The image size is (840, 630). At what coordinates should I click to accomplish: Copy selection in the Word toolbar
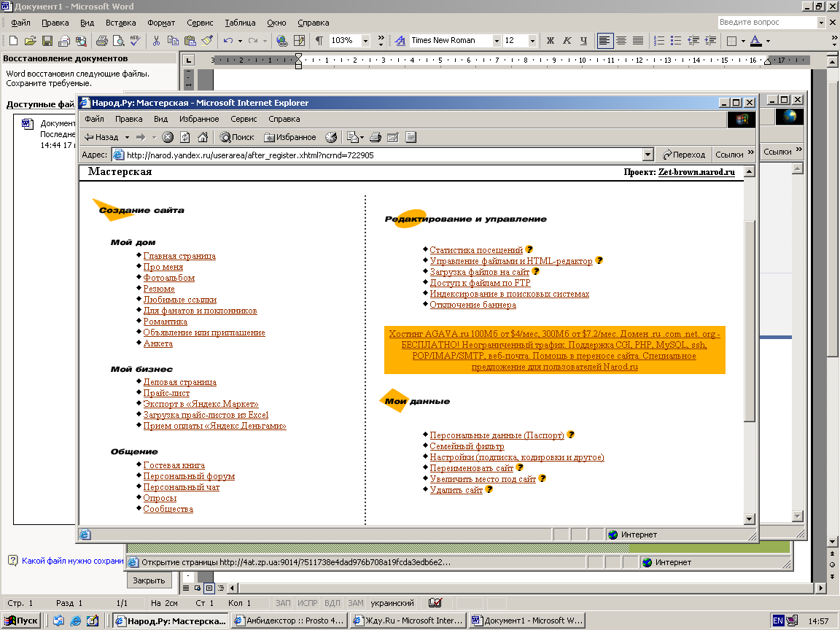pos(173,40)
